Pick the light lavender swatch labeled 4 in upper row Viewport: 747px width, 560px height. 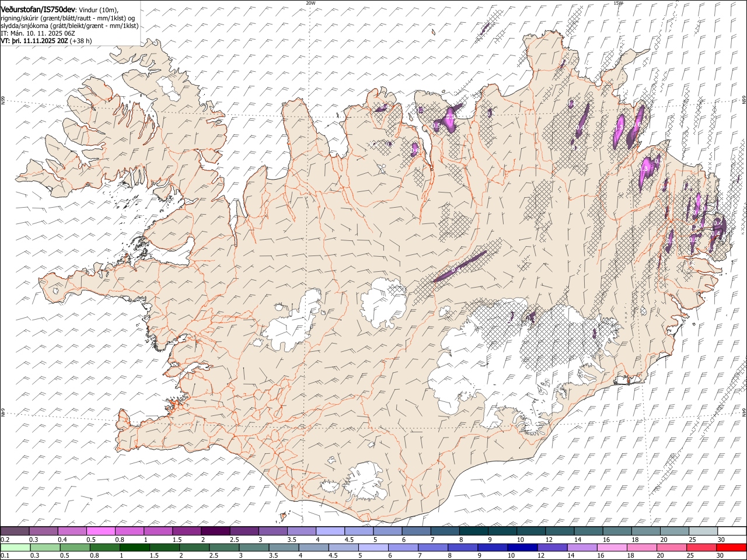tap(330, 531)
